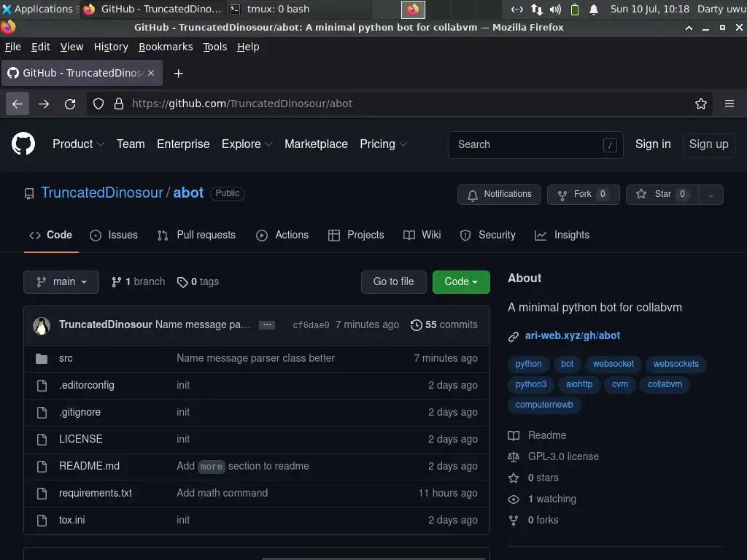Viewport: 747px width, 560px height.
Task: Open the Tools menu
Action: [215, 47]
